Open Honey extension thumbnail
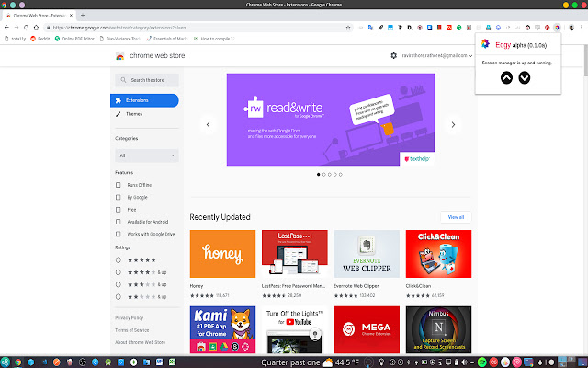 point(222,254)
